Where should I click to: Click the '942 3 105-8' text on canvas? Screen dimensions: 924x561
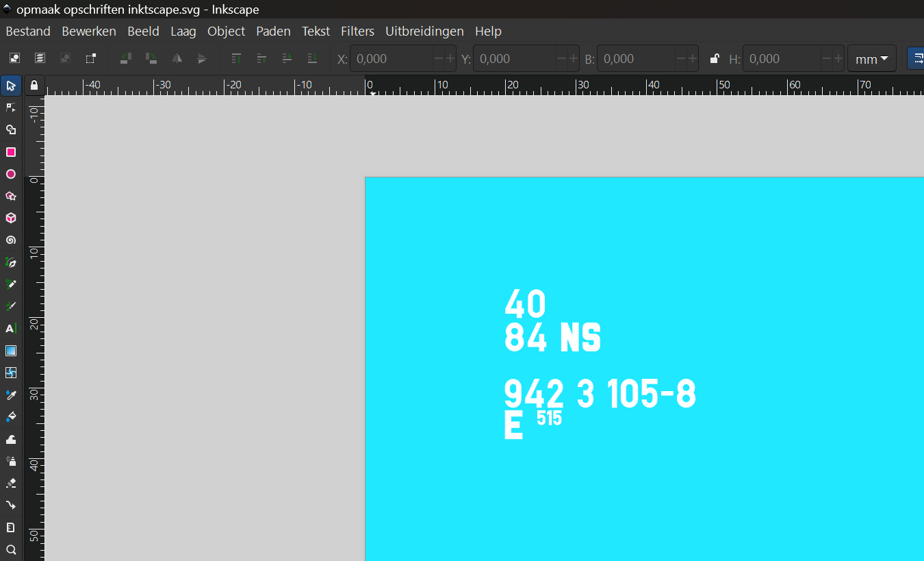coord(600,394)
